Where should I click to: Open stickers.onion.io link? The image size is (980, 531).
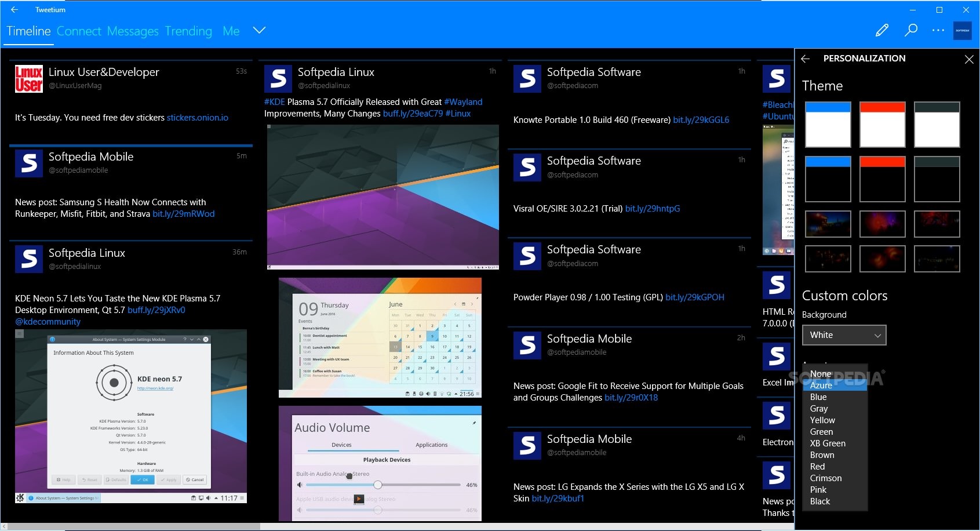click(198, 118)
